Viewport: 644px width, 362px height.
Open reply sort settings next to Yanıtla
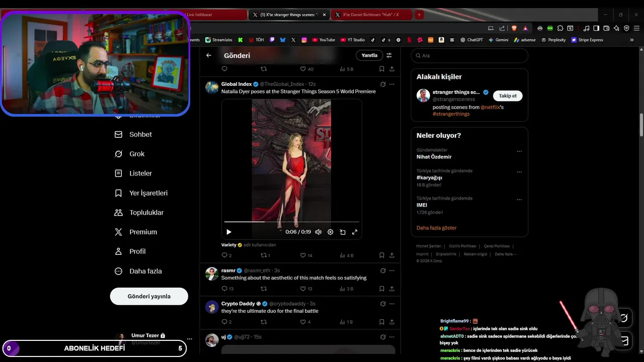[389, 55]
